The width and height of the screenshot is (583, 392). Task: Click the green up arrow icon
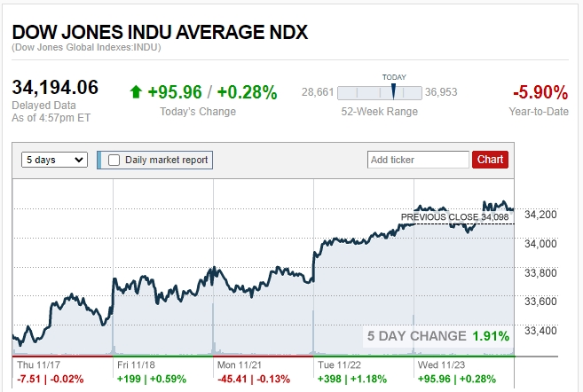pyautogui.click(x=136, y=91)
